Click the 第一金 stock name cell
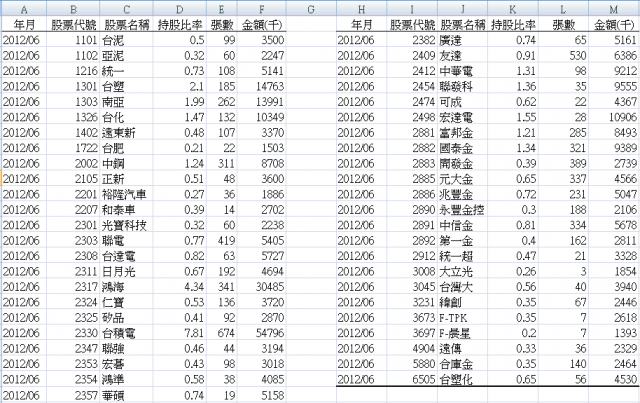The height and width of the screenshot is (403, 640). (462, 240)
